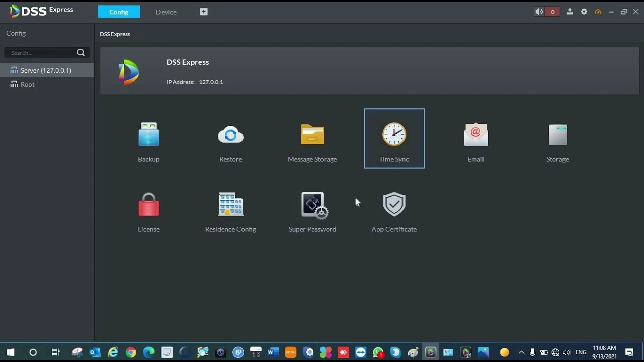Switch to the Config tab
This screenshot has height=362, width=644.
[119, 12]
